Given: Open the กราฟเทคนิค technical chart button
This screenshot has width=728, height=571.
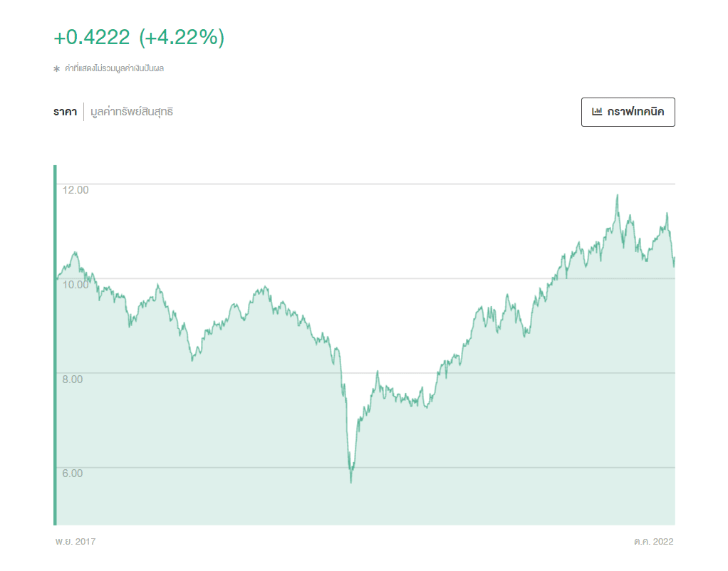Looking at the screenshot, I should [628, 112].
